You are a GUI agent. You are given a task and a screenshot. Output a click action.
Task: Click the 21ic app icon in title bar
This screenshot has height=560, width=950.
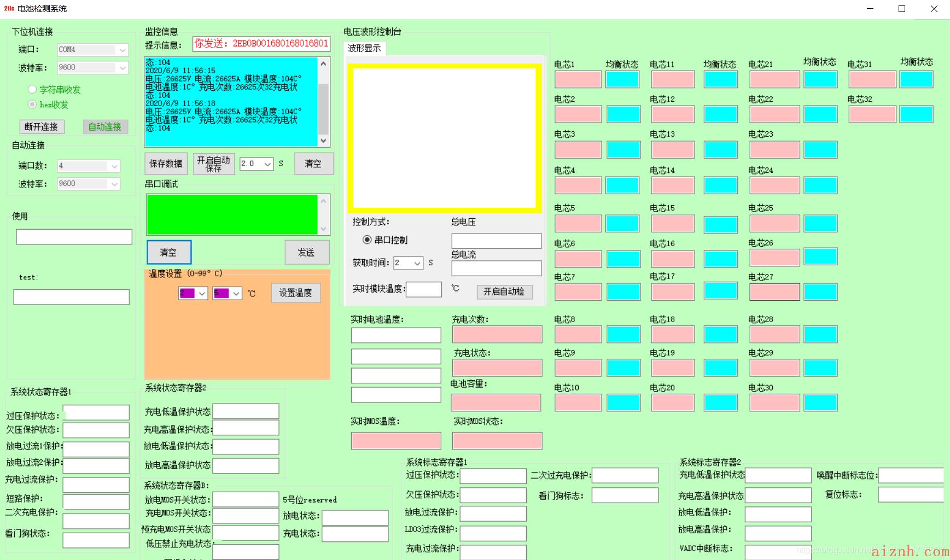tap(9, 9)
